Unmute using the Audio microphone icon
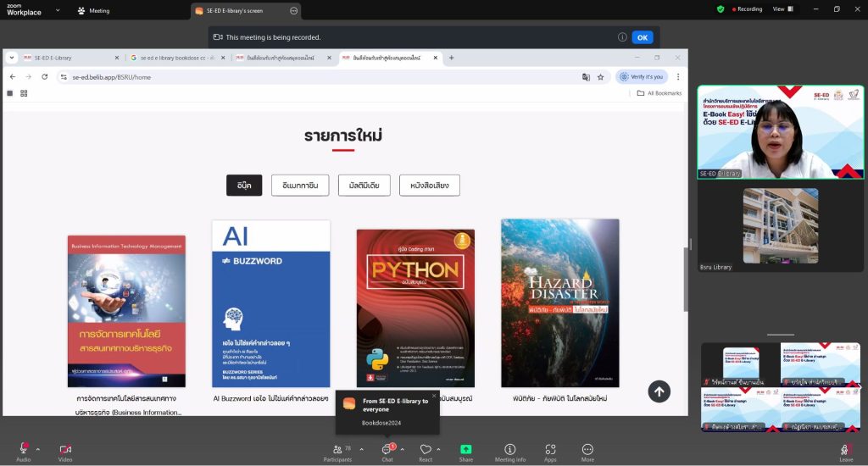 coord(23,449)
